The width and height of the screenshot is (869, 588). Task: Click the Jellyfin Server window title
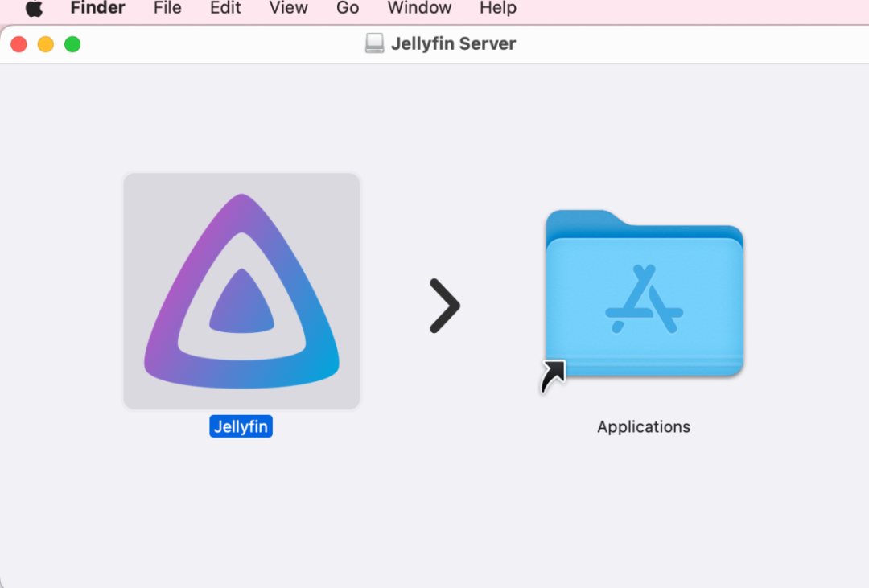click(453, 43)
